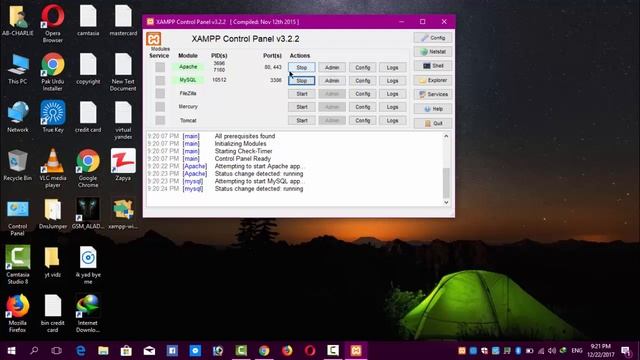The width and height of the screenshot is (640, 360).
Task: Select the This PC desktop icon
Action: [x=18, y=68]
